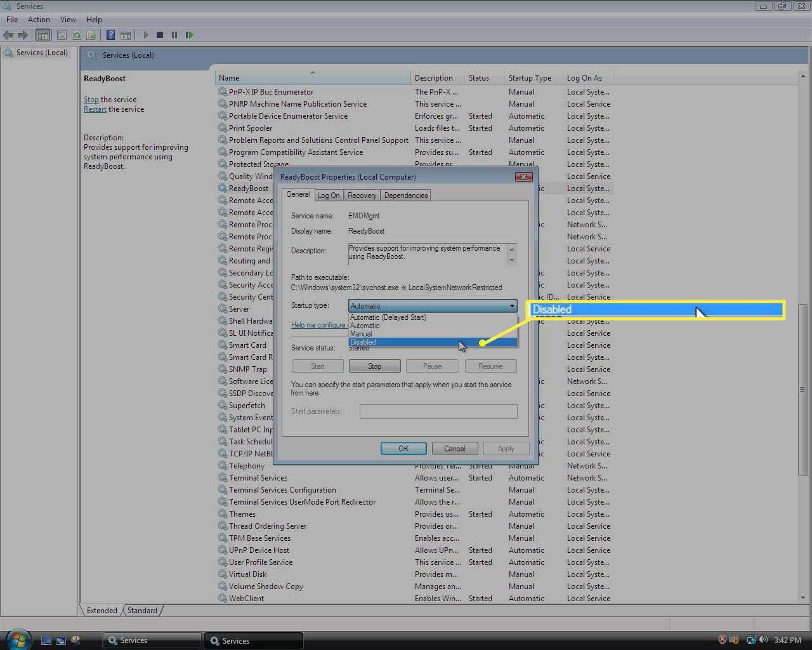Click the gear icon beside Themes

tap(223, 514)
